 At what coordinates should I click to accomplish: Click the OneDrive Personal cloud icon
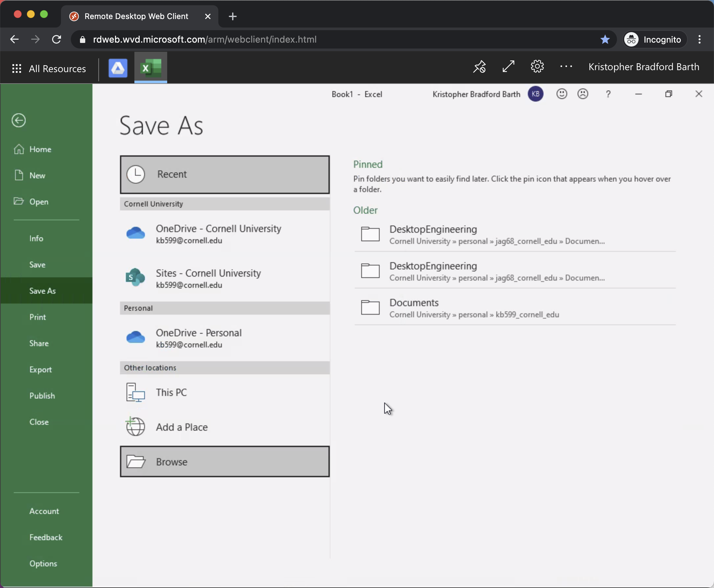(x=135, y=337)
